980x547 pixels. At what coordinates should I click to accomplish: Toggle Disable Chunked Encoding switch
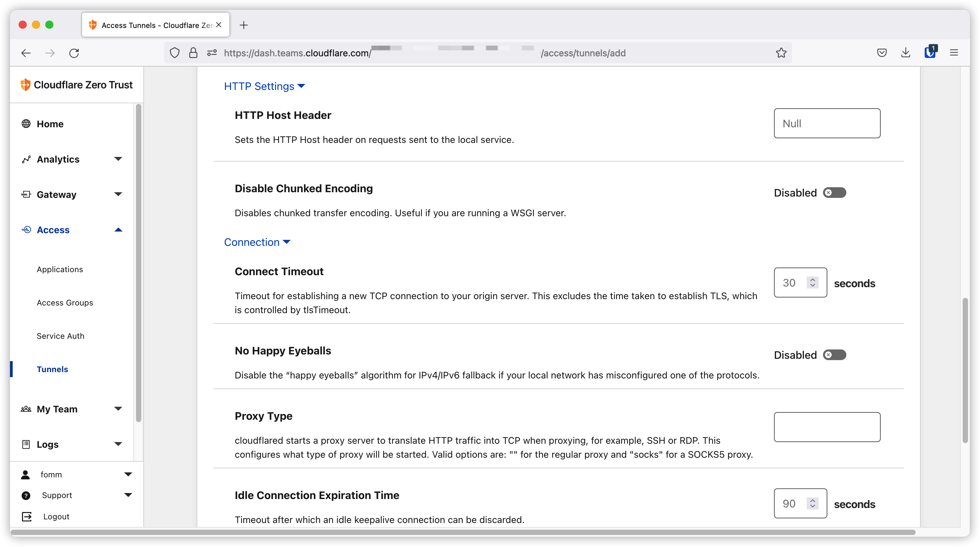(x=834, y=193)
